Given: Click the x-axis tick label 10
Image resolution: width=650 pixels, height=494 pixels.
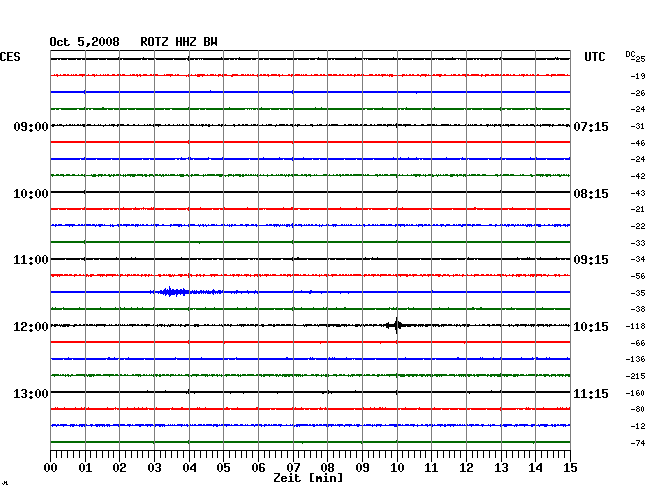Looking at the screenshot, I should 397,467.
